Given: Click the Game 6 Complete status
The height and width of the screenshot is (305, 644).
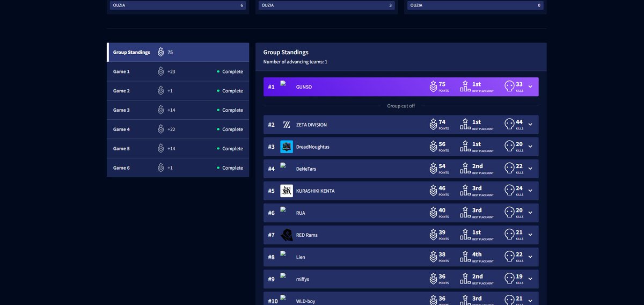Looking at the screenshot, I should click(230, 168).
